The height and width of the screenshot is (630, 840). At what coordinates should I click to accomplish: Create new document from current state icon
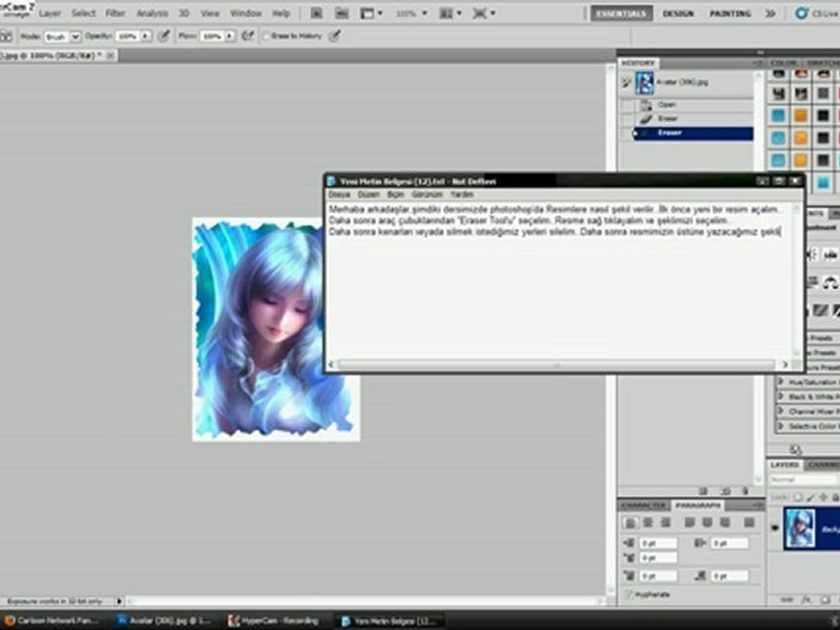(x=703, y=491)
